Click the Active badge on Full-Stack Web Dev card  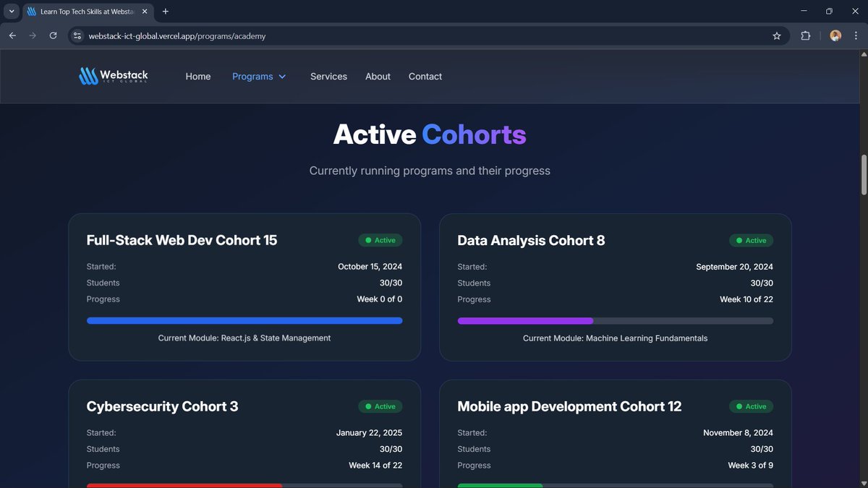pyautogui.click(x=380, y=240)
